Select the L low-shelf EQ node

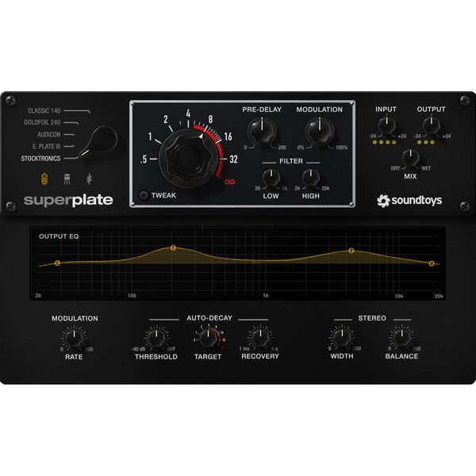coord(57,263)
